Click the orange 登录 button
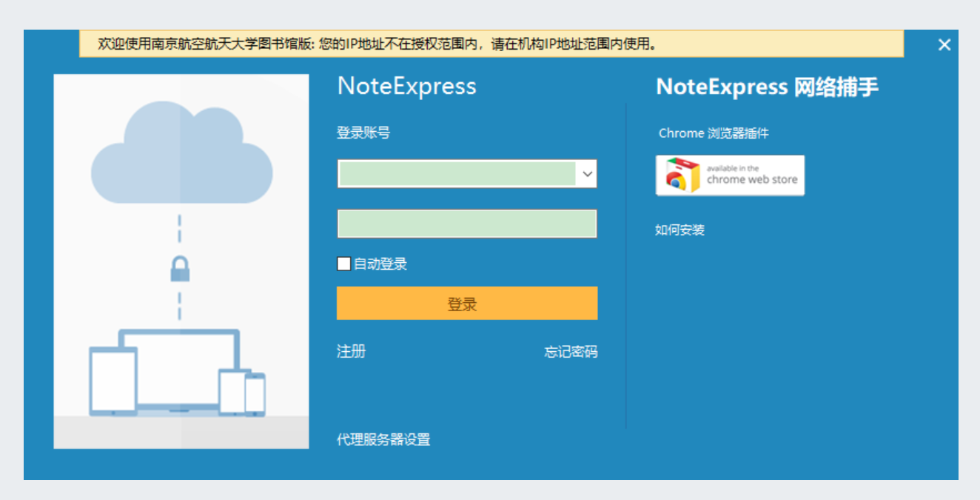This screenshot has width=980, height=500. pos(467,304)
